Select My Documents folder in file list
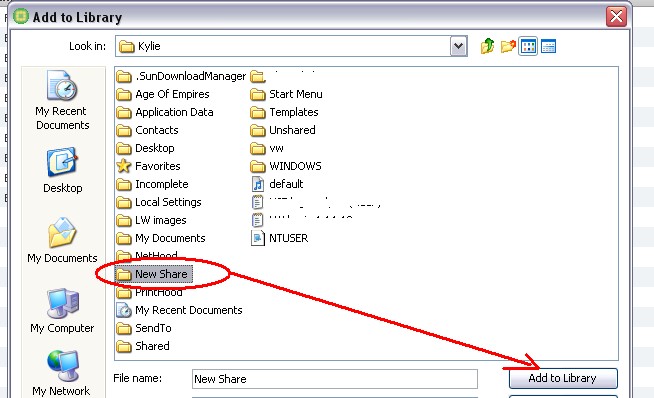654x398 pixels. point(161,238)
